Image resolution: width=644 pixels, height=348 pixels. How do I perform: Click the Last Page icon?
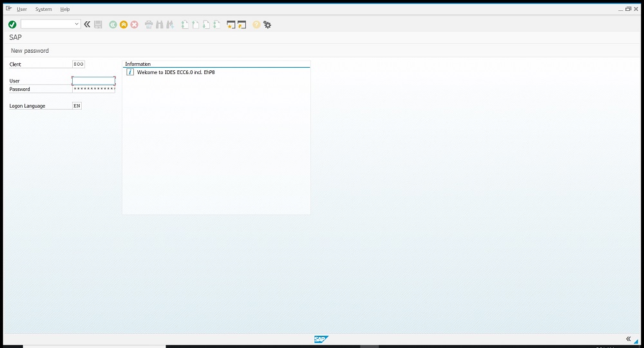216,24
